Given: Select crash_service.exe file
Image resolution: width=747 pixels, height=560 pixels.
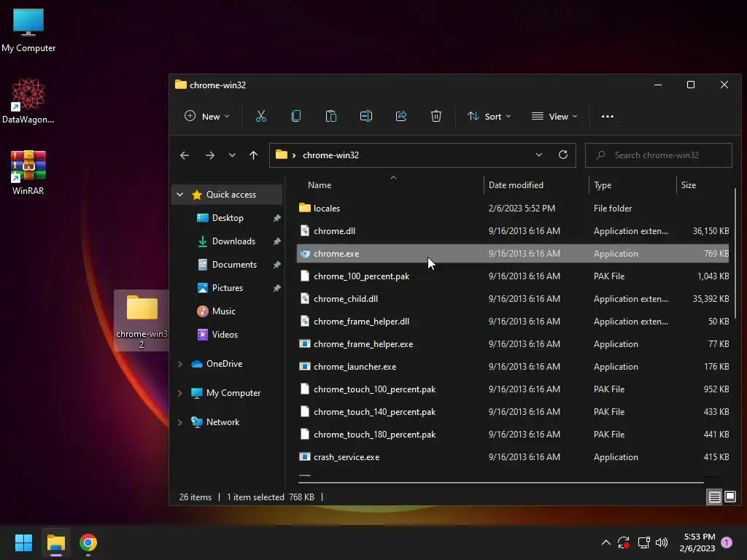Looking at the screenshot, I should tap(512, 457).
